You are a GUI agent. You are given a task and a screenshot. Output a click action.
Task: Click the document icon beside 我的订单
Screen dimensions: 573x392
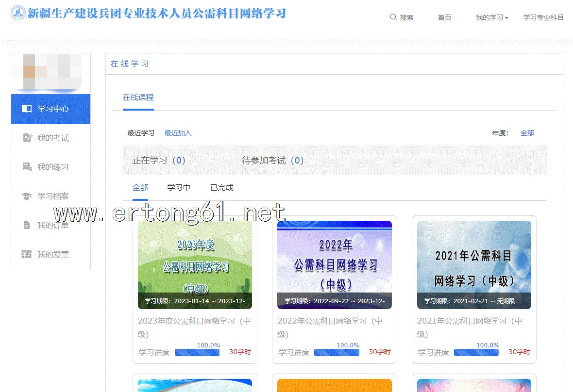[27, 225]
